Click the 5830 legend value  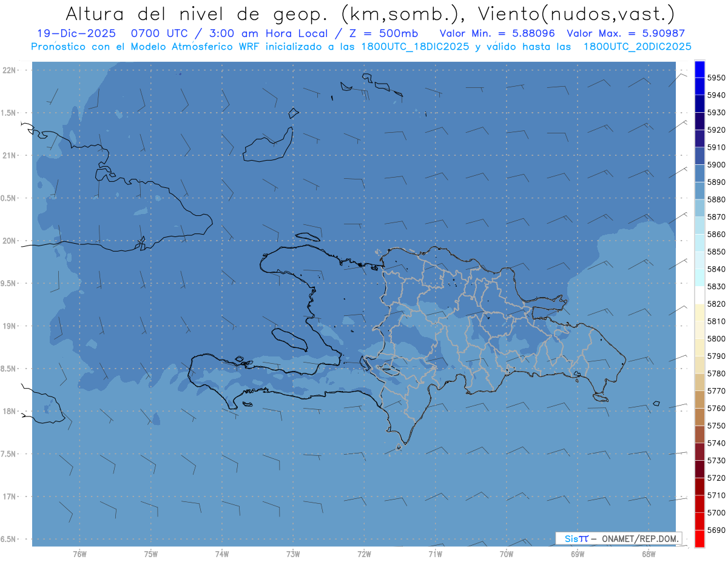click(716, 286)
